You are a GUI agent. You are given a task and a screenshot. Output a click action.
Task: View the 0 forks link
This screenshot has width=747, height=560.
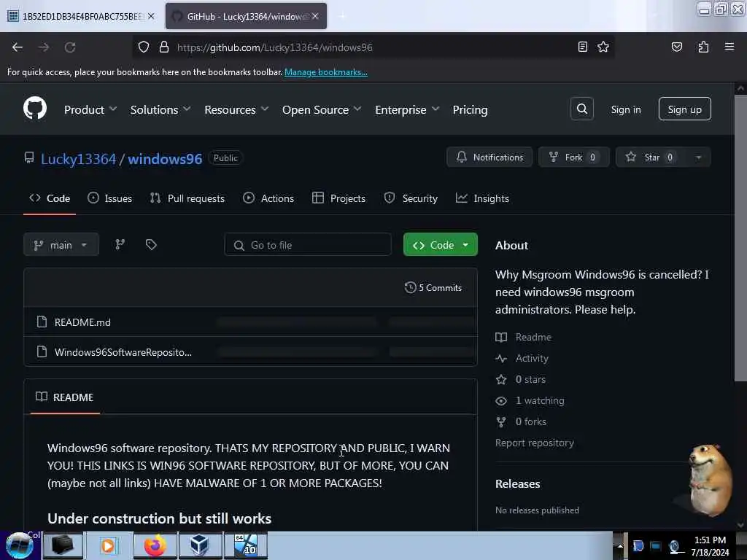(x=531, y=421)
